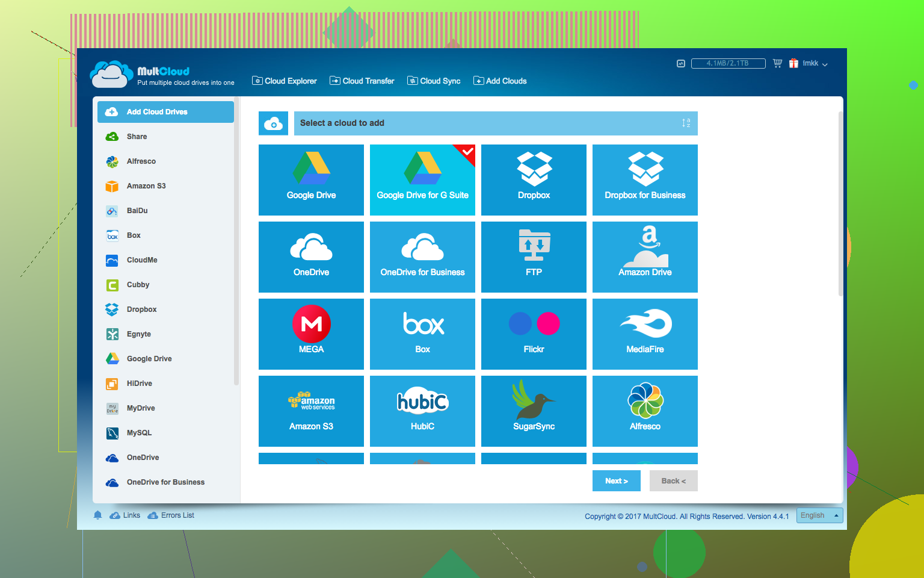Open BaiDu in the sidebar list
The height and width of the screenshot is (578, 924).
tap(165, 211)
